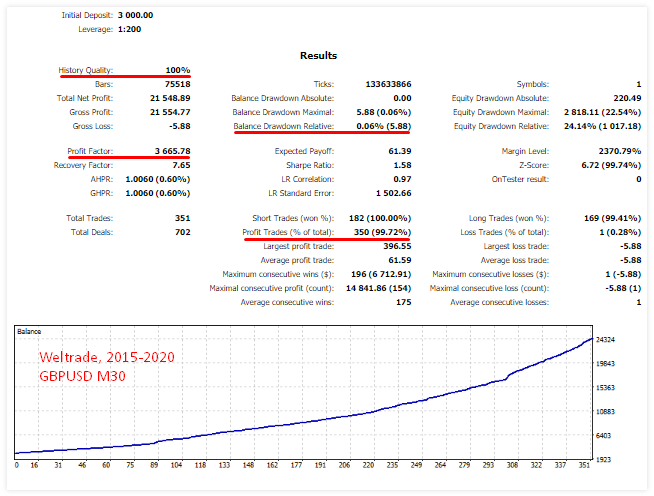This screenshot has width=654, height=496.
Task: Click the History Quality value 100%
Action: (x=178, y=70)
